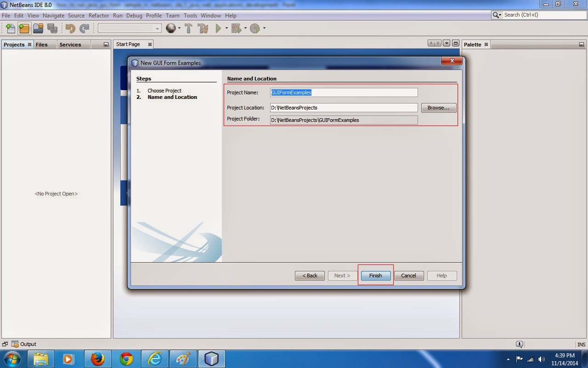Open Firefox from the taskbar
This screenshot has width=588, height=368.
[x=97, y=359]
